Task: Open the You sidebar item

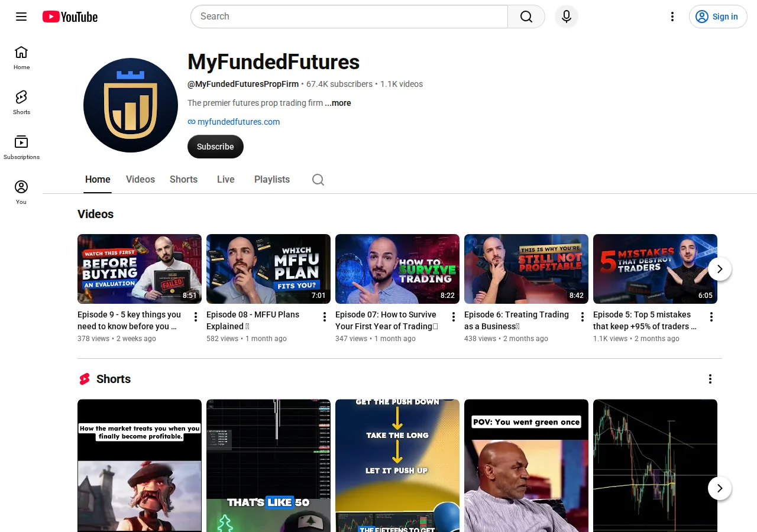Action: pos(21,193)
